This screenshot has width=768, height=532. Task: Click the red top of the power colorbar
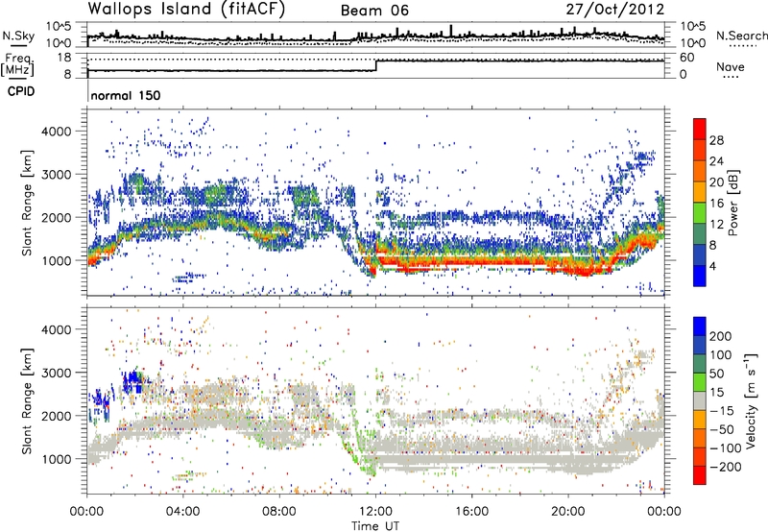(x=700, y=129)
